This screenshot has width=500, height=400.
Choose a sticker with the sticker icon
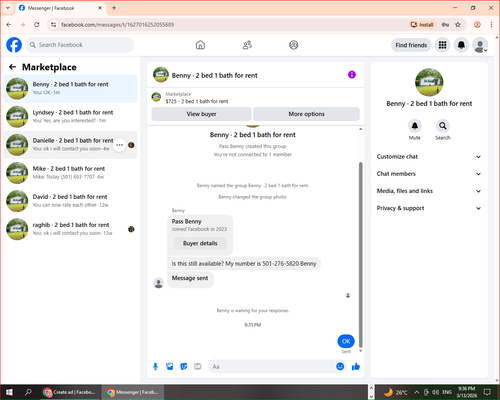tap(184, 367)
